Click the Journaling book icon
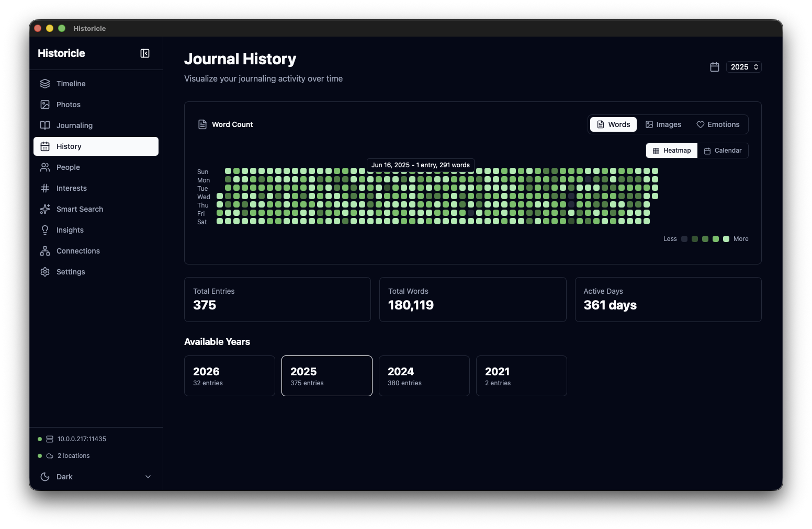Image resolution: width=812 pixels, height=529 pixels. (46, 125)
